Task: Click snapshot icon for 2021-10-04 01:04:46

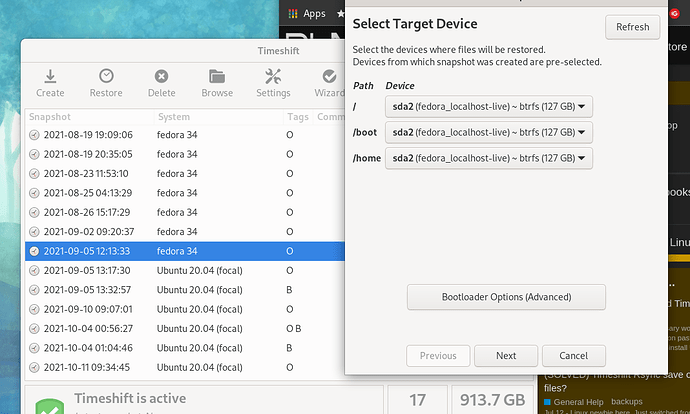Action: pyautogui.click(x=34, y=348)
